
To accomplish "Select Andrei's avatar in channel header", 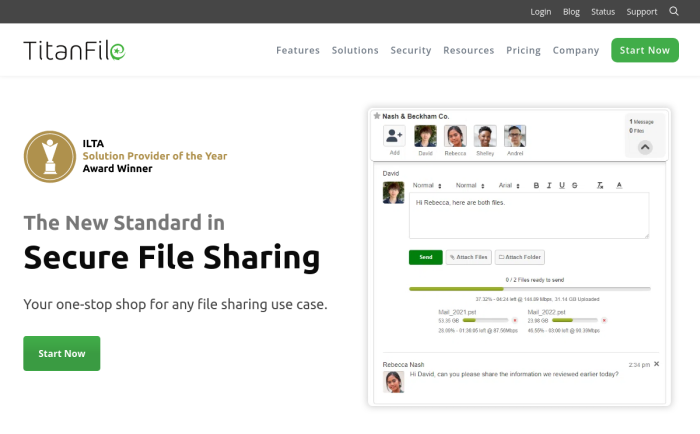I will pos(515,136).
